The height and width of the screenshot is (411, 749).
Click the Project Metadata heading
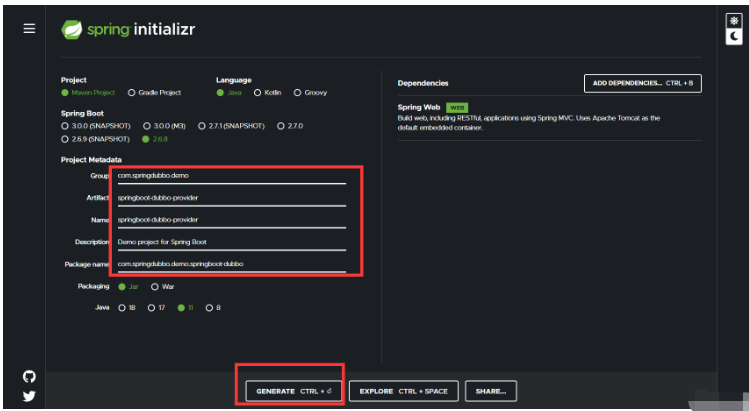(x=91, y=160)
